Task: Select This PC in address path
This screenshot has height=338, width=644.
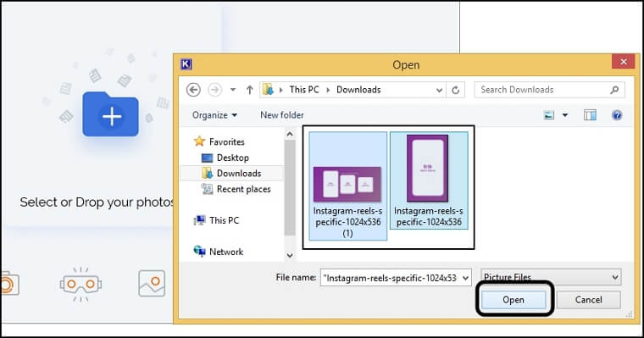Action: [x=304, y=90]
